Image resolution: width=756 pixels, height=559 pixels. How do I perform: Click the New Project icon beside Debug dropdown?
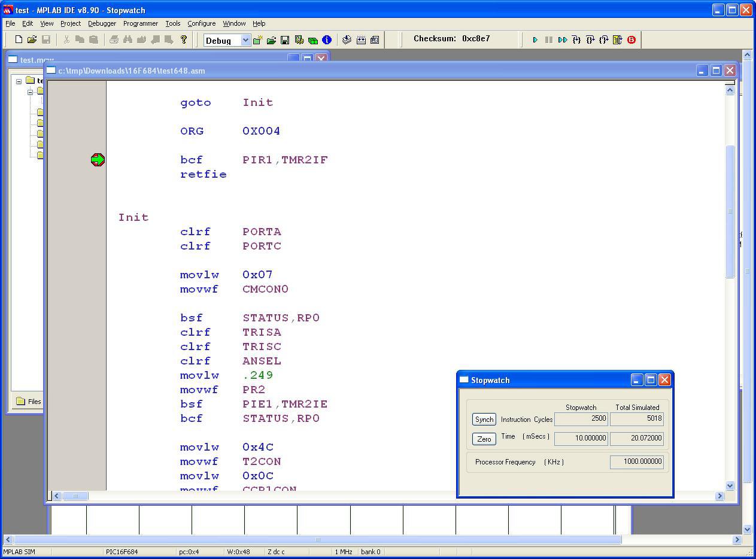click(x=257, y=40)
